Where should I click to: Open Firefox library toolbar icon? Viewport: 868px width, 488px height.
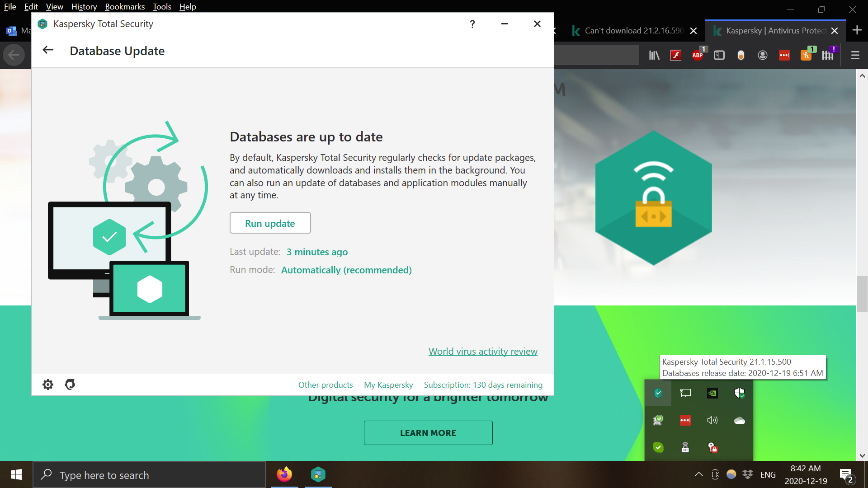pyautogui.click(x=654, y=55)
